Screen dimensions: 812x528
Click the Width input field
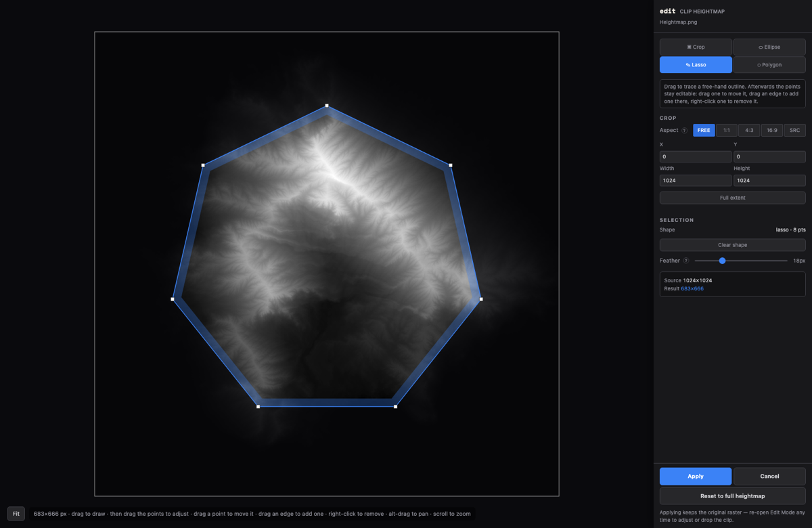coord(696,181)
